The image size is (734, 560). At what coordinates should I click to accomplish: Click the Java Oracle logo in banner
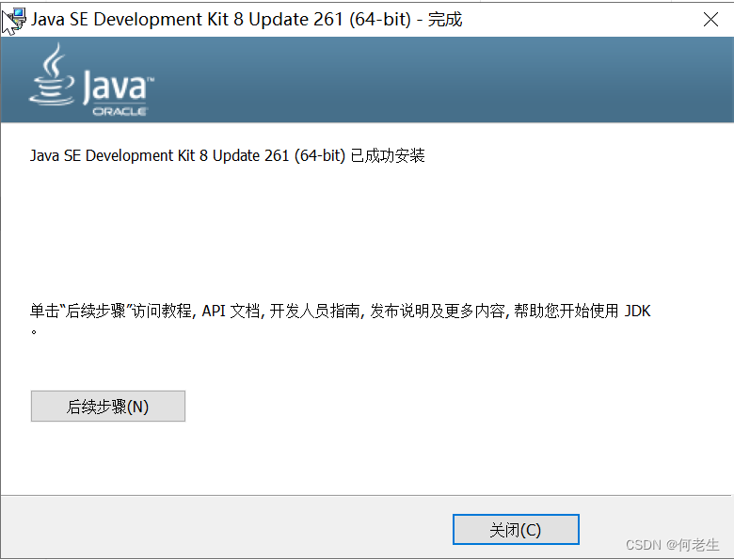click(91, 80)
